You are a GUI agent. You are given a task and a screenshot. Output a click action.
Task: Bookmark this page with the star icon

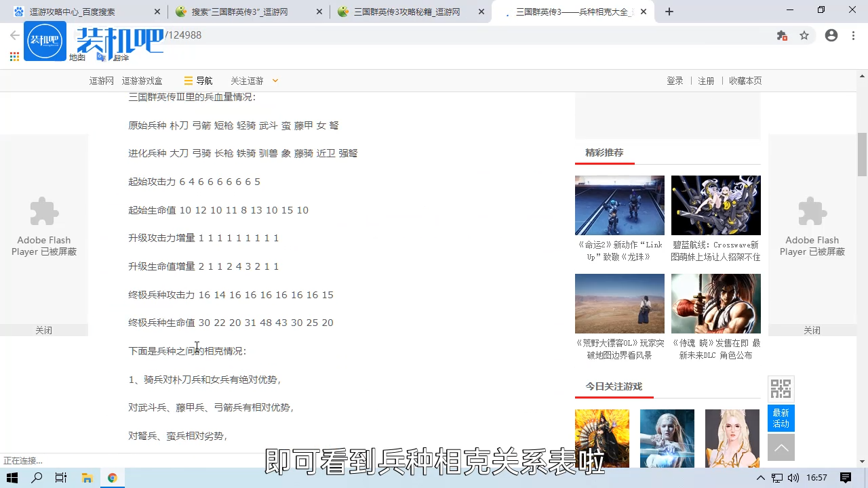coord(804,35)
